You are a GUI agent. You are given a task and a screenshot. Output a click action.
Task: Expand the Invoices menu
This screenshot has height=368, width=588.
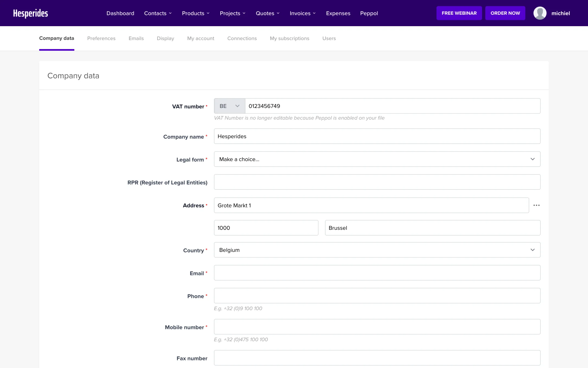[303, 13]
